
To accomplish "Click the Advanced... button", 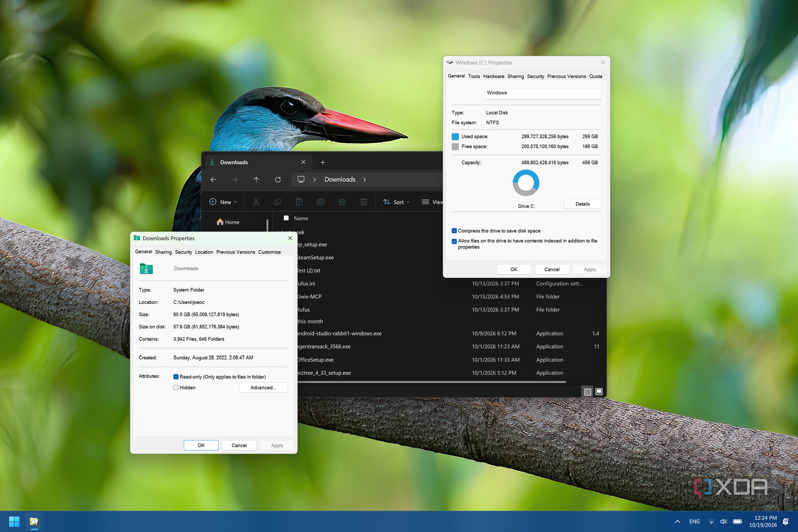I will click(263, 387).
